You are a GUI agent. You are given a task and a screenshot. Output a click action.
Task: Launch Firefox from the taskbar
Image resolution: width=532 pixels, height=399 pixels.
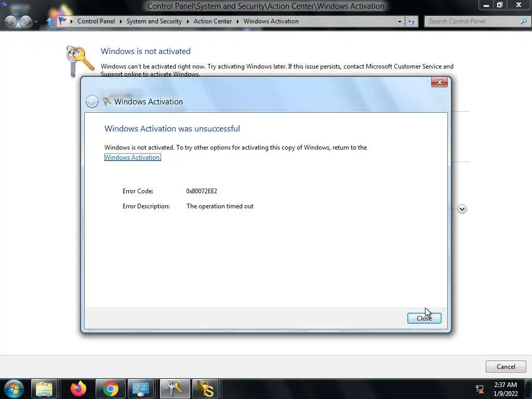78,389
